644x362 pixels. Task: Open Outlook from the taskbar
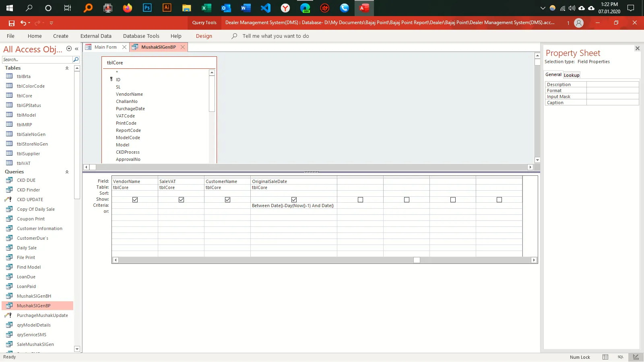pos(226,8)
